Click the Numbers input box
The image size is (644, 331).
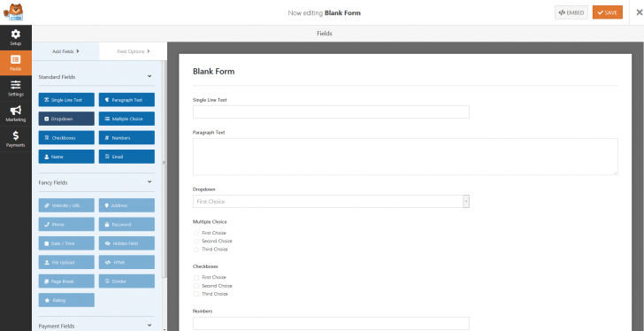click(x=331, y=323)
